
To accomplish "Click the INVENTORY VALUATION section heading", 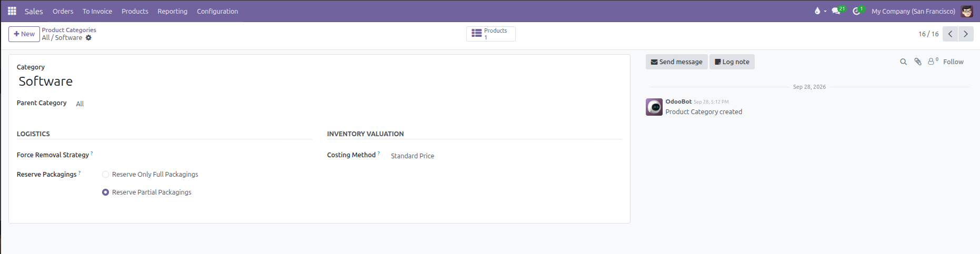I will [x=365, y=134].
